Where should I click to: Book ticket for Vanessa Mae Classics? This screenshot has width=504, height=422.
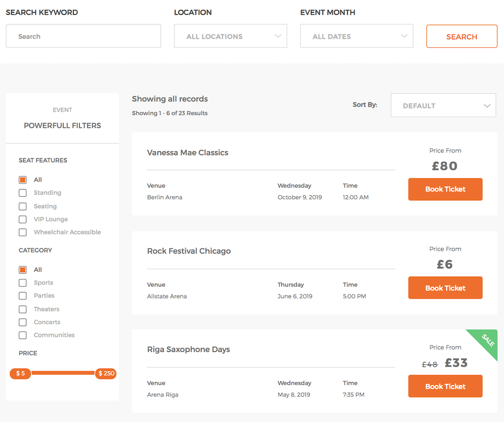[x=445, y=190]
